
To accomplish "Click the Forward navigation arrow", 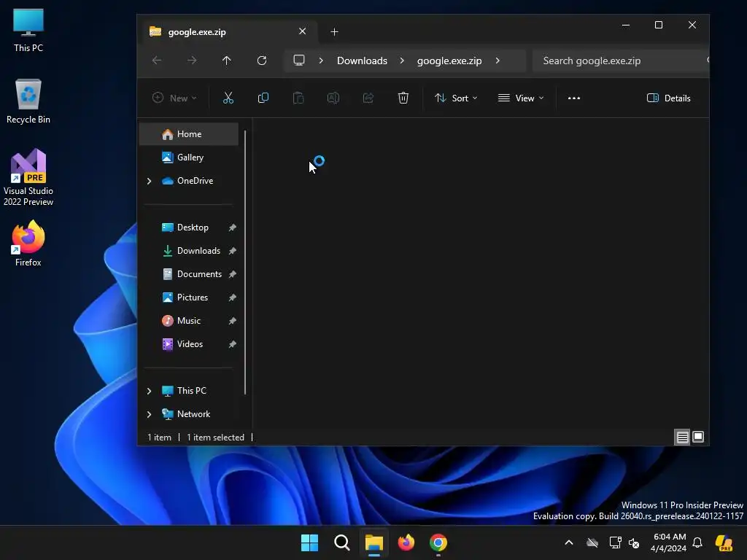I will point(192,61).
